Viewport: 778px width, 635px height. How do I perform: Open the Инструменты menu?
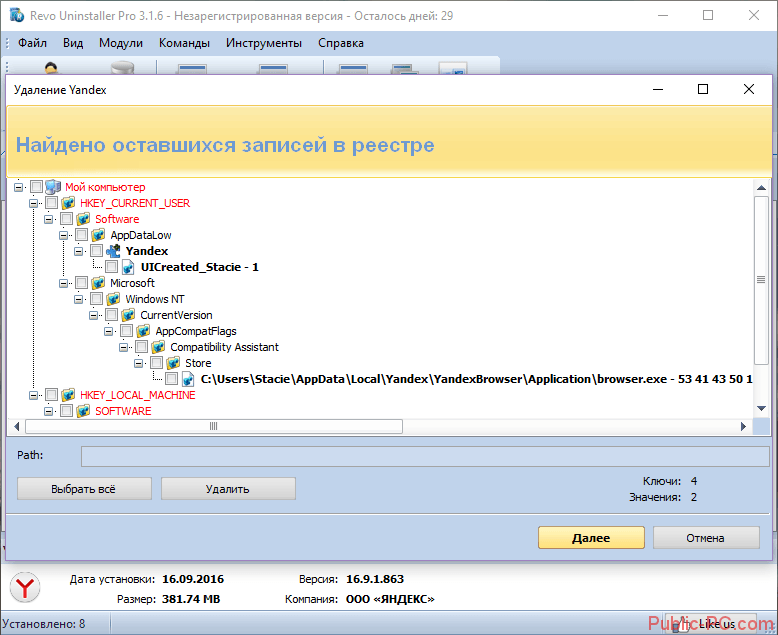263,43
